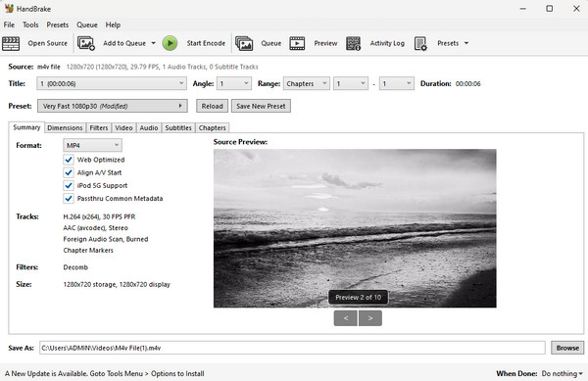The height and width of the screenshot is (381, 588).
Task: Click the Save New Preset button
Action: [261, 106]
